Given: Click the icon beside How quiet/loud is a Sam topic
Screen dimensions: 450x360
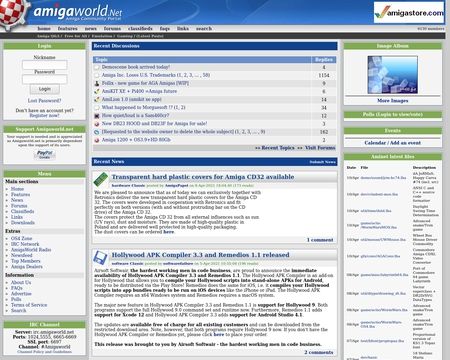Looking at the screenshot, I should 97,116.
